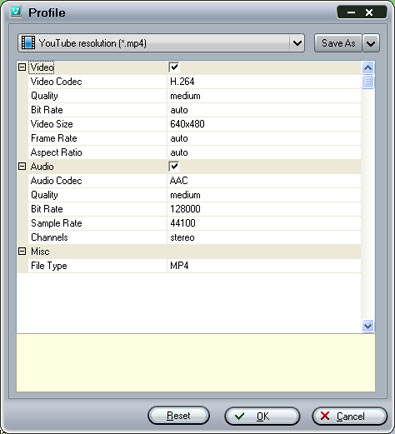
Task: Click the Misc section header label
Action: click(40, 251)
